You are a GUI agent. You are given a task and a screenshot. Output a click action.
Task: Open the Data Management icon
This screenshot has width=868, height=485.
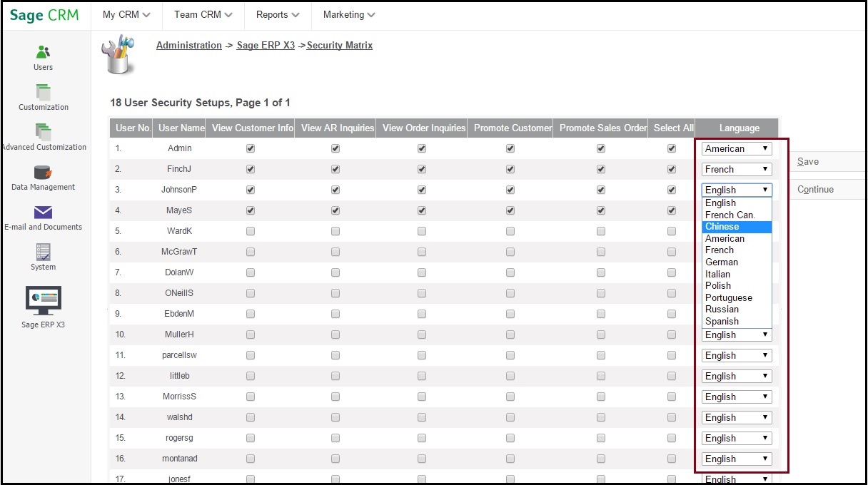point(43,172)
